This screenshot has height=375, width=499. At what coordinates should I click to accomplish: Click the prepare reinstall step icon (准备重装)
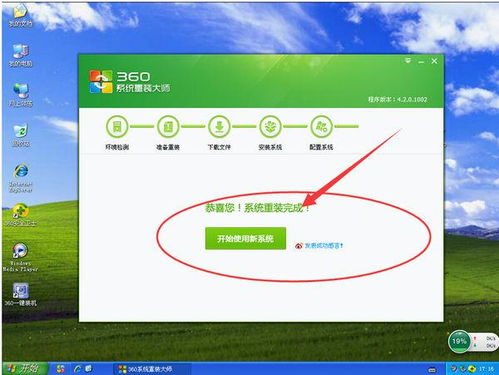[168, 127]
